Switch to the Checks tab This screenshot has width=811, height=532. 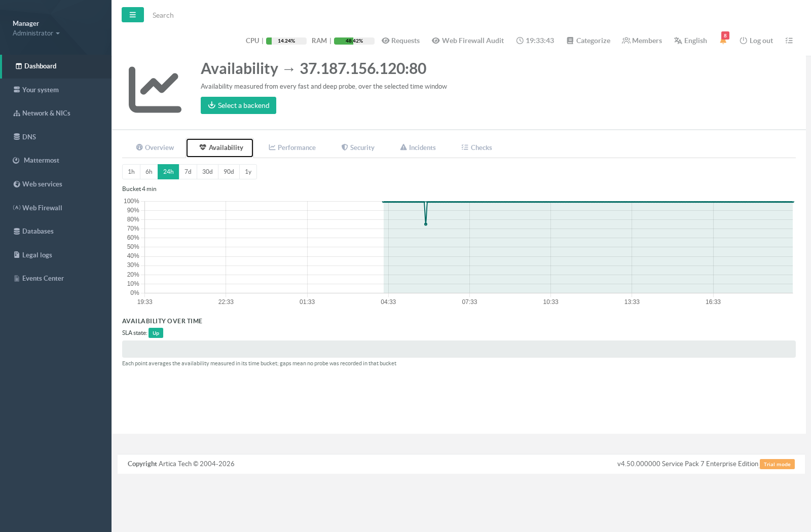[476, 147]
